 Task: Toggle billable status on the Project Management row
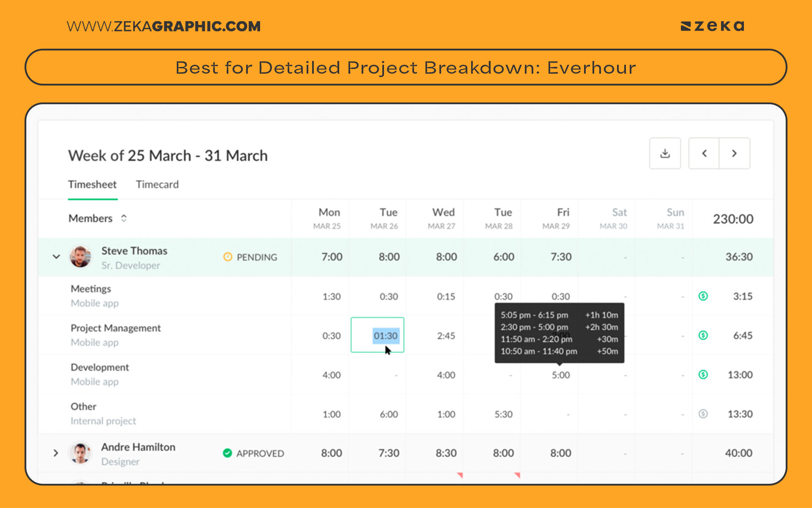[x=702, y=335]
